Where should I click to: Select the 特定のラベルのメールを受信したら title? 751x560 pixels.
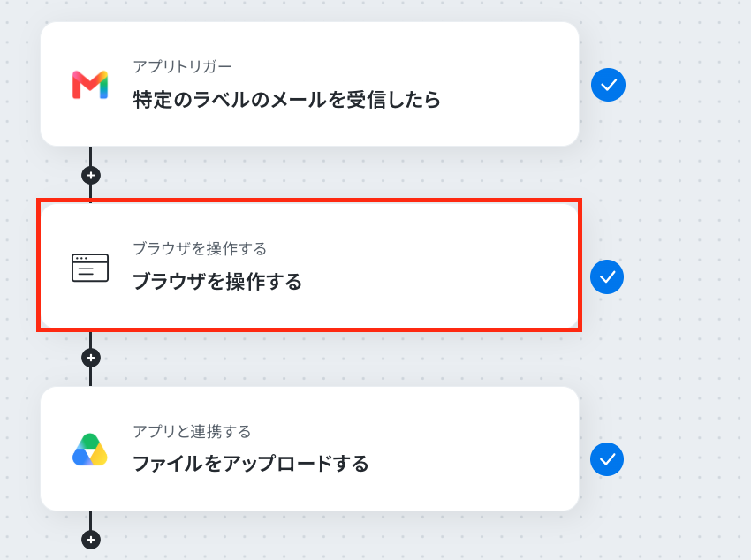point(286,100)
